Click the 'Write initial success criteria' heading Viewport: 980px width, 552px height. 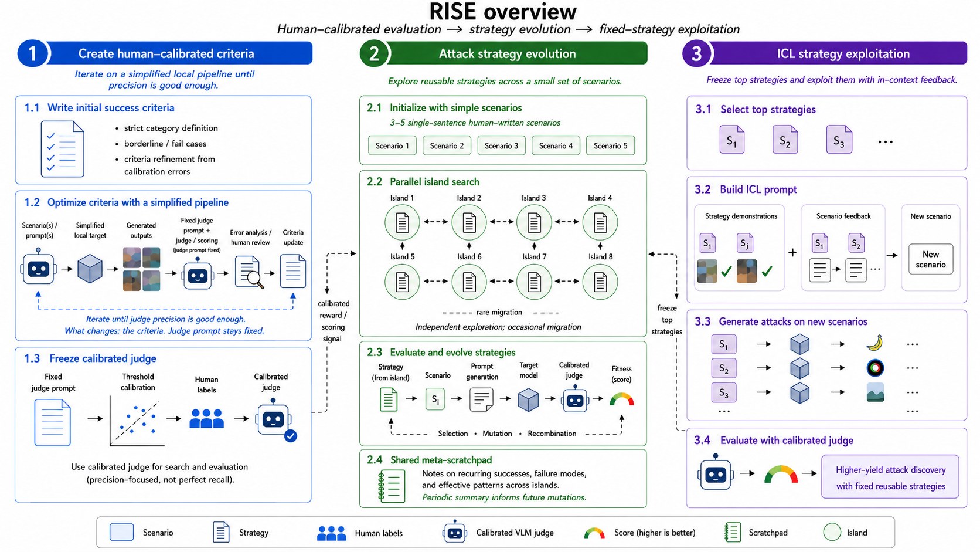(x=111, y=108)
